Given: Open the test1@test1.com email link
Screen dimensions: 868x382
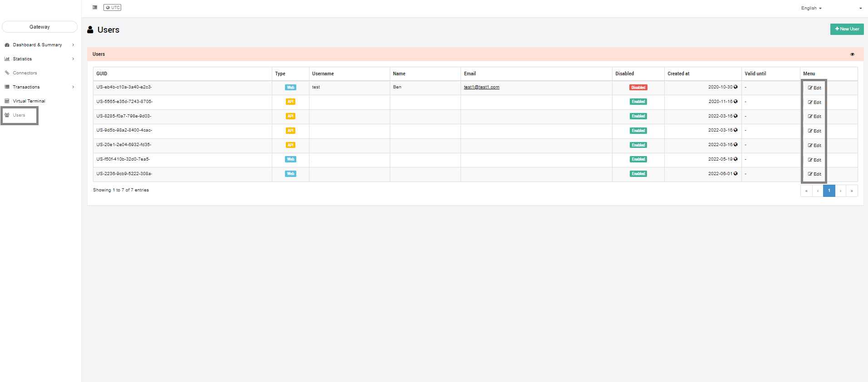Looking at the screenshot, I should click(x=481, y=87).
